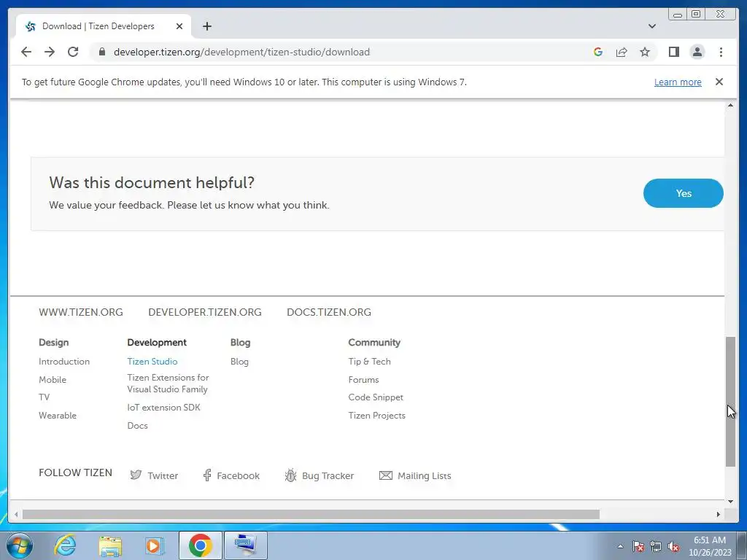
Task: Open Chrome side panel
Action: pyautogui.click(x=673, y=52)
